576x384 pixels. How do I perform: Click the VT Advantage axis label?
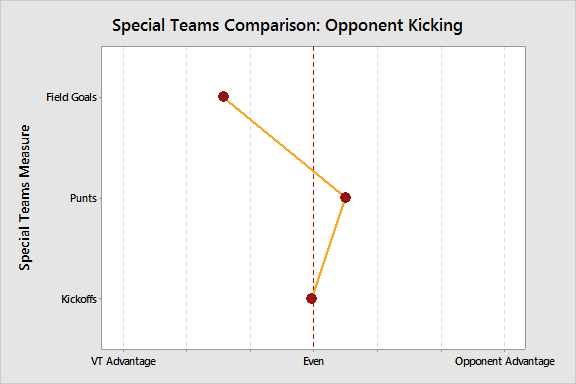[x=123, y=361]
